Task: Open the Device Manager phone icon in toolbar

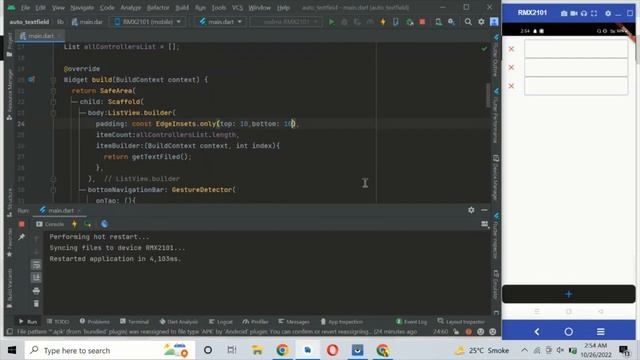Action: coord(438,22)
